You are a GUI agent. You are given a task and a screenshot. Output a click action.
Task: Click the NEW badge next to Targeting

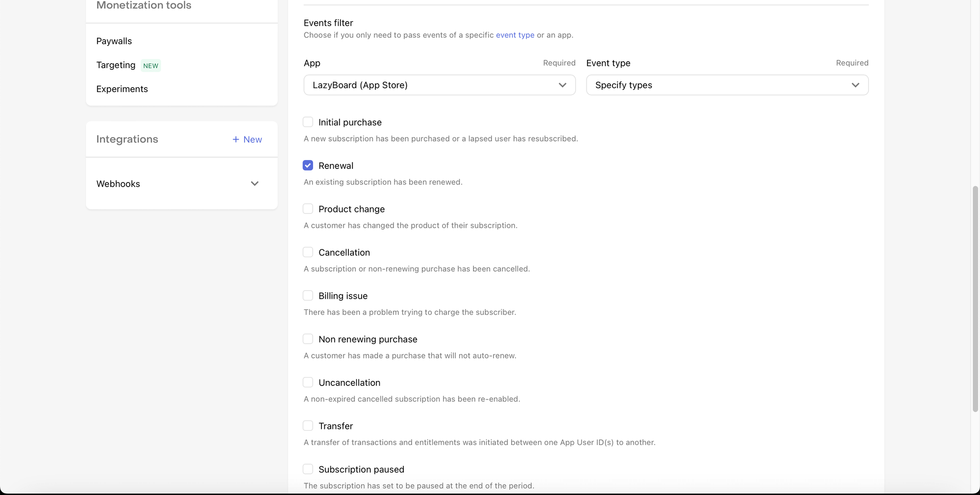(151, 66)
